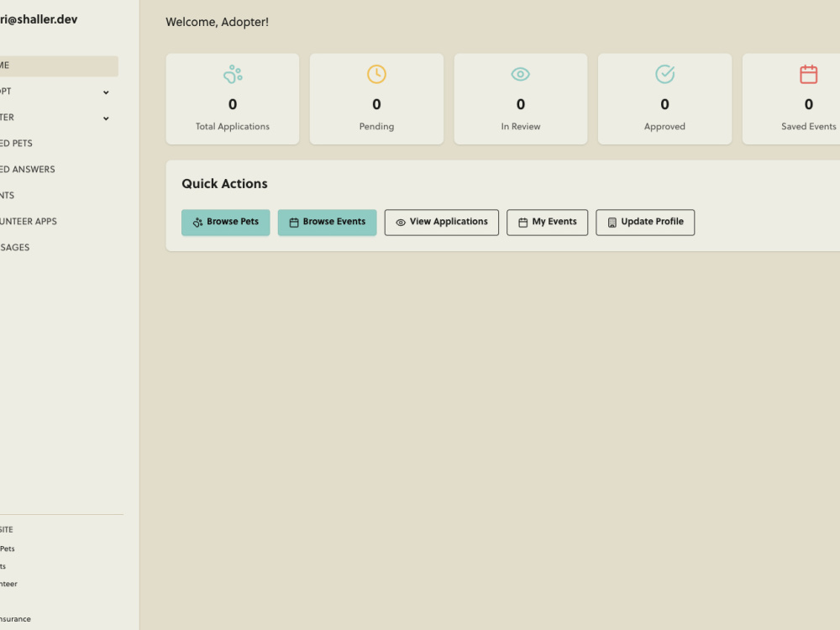
Task: Click the Total Applications label
Action: (x=233, y=127)
